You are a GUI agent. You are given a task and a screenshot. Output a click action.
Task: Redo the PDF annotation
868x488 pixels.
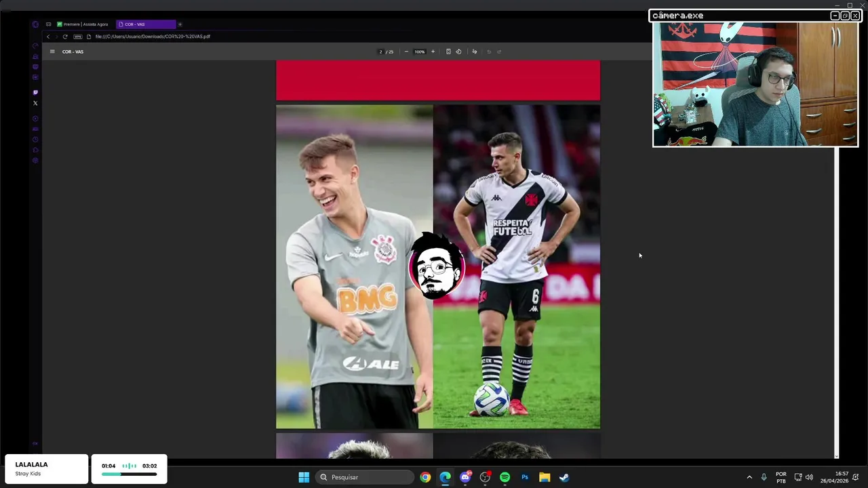point(499,52)
